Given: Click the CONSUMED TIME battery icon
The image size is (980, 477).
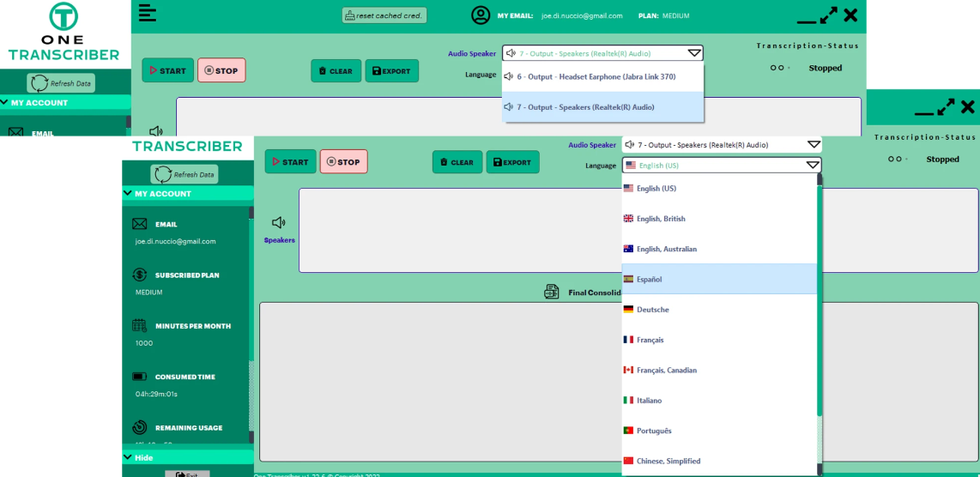Looking at the screenshot, I should click(x=139, y=377).
